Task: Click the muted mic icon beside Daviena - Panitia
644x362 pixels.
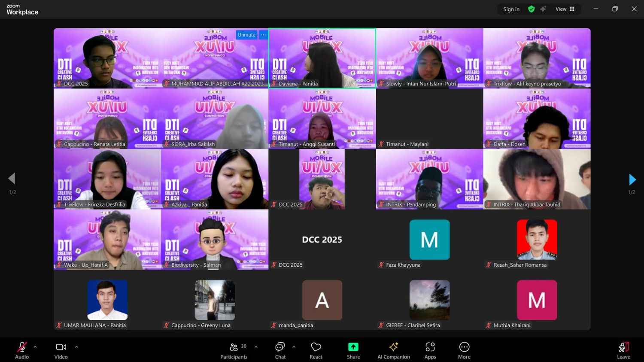Action: 274,84
